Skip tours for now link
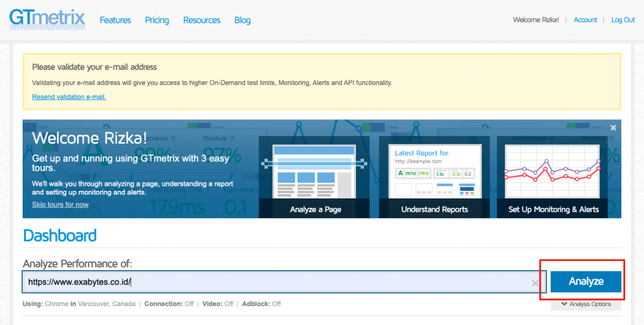Screen dimensions: 644x325 [60, 205]
